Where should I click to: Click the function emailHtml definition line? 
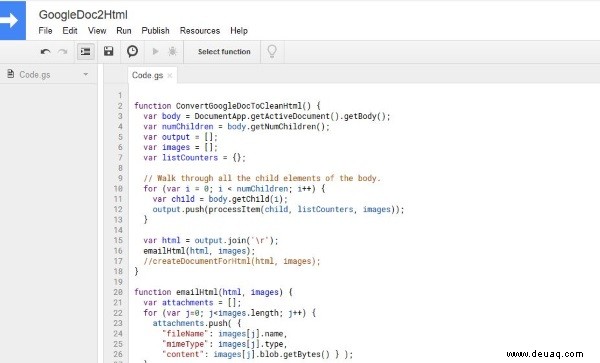tap(213, 292)
